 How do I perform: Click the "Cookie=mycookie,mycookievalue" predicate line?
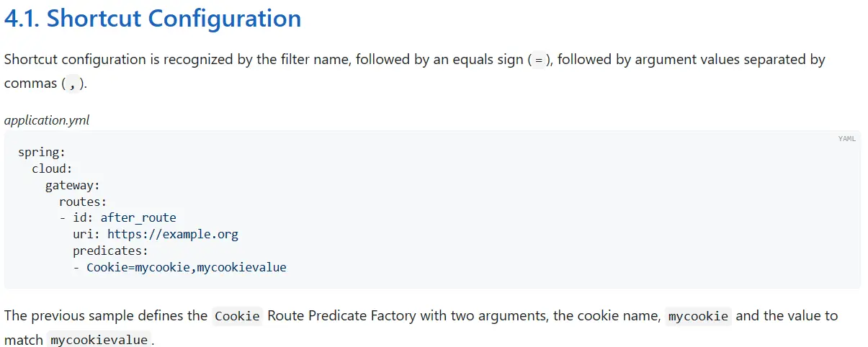tap(186, 267)
